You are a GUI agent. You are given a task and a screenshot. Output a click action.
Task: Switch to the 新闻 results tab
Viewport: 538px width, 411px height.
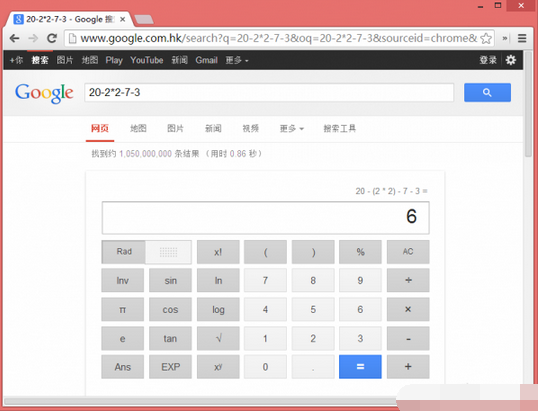(213, 129)
